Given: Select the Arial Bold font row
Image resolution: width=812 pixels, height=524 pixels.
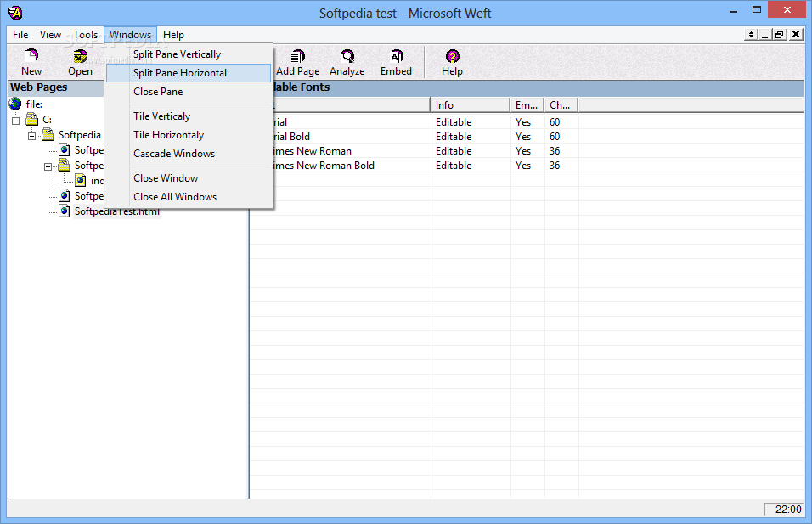Looking at the screenshot, I should 526,136.
